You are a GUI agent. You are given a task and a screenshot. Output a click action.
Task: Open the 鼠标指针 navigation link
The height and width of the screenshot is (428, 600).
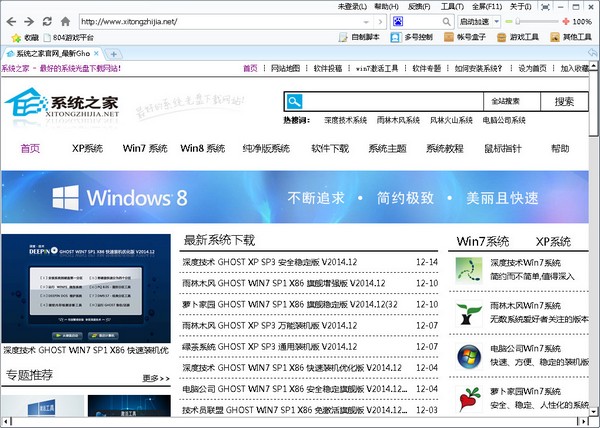(x=502, y=148)
